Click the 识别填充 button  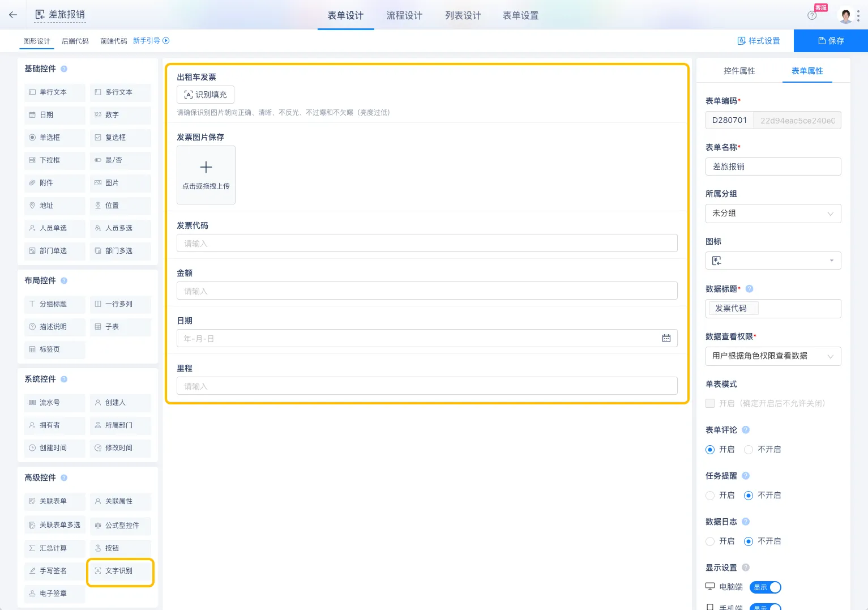[x=206, y=95]
